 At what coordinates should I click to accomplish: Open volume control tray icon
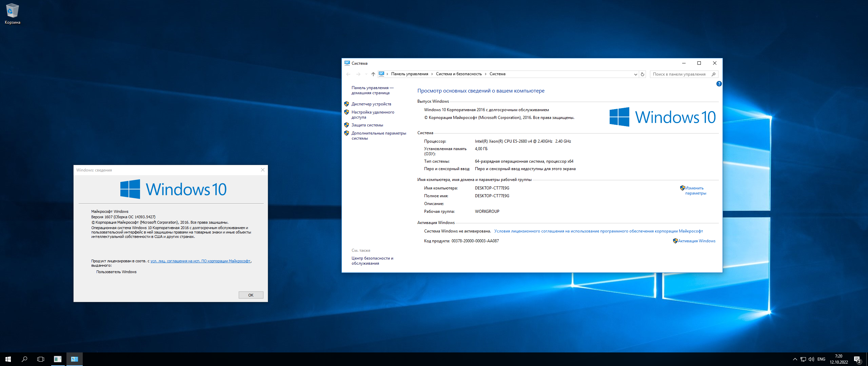point(811,359)
